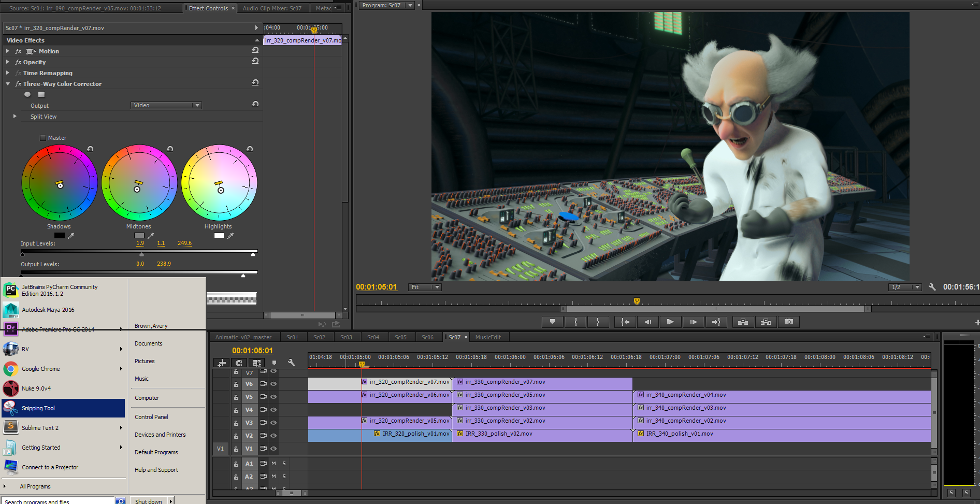Reset the Three-Way Color Corrector effect
The image size is (980, 504).
point(255,83)
